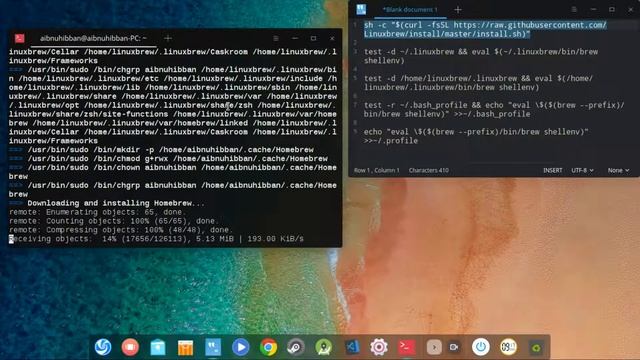Open the Deepin launcher in the dock
Image resolution: width=640 pixels, height=360 pixels.
coord(103,347)
